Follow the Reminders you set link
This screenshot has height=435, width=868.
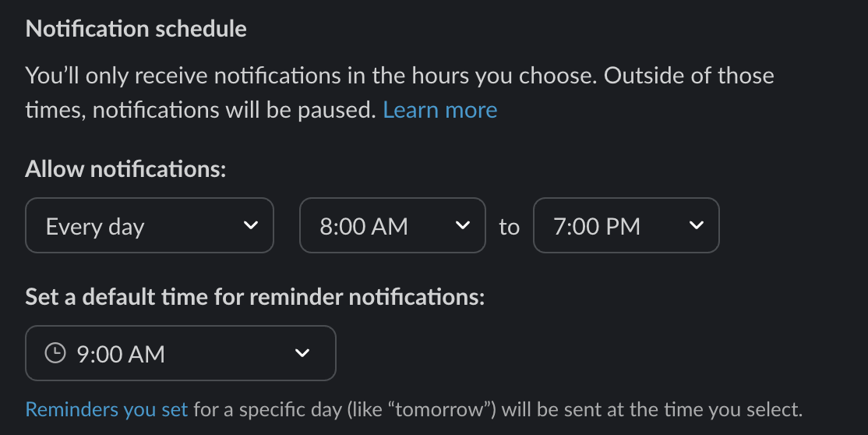point(107,409)
